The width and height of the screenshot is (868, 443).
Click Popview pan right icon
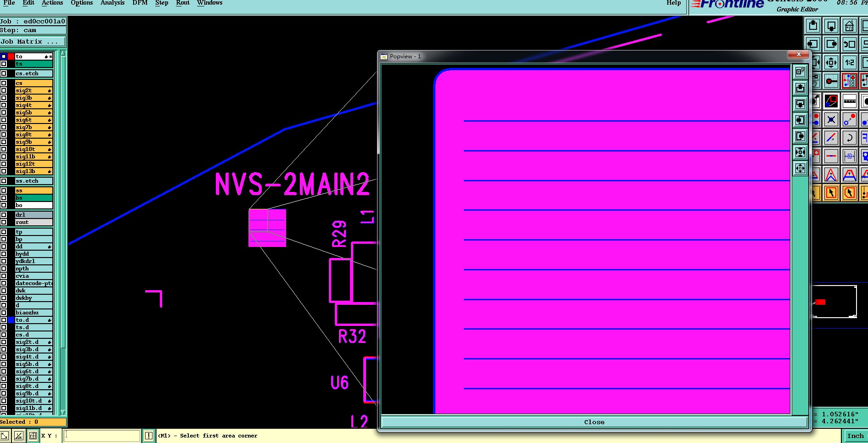pos(800,136)
